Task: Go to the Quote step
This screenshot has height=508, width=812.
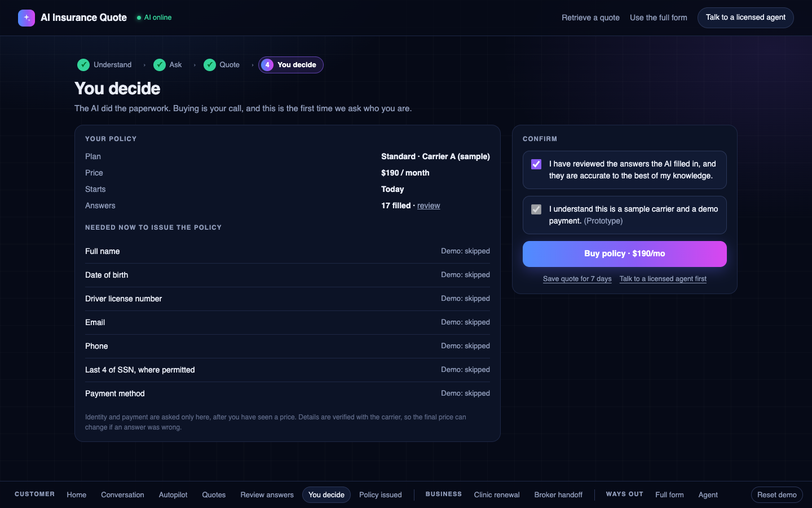Action: (222, 65)
